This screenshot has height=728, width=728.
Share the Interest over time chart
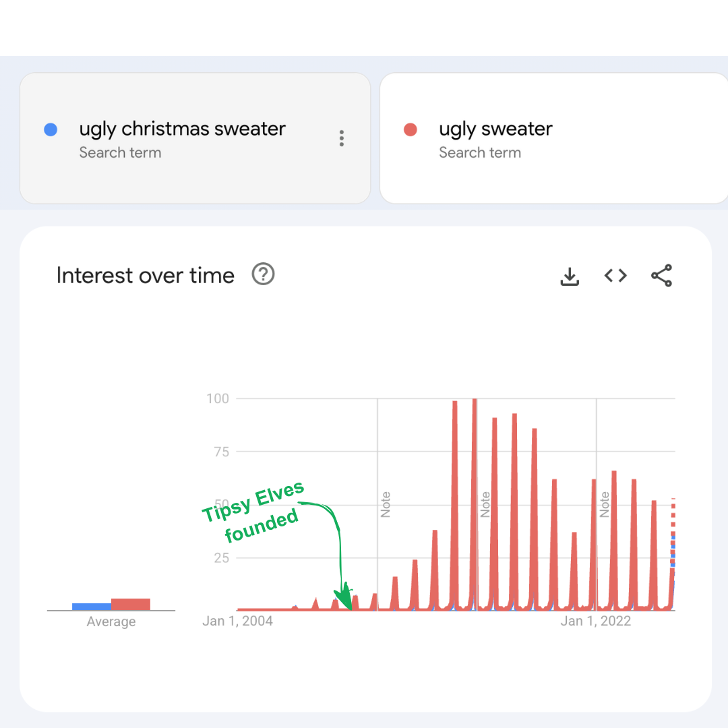(x=661, y=276)
